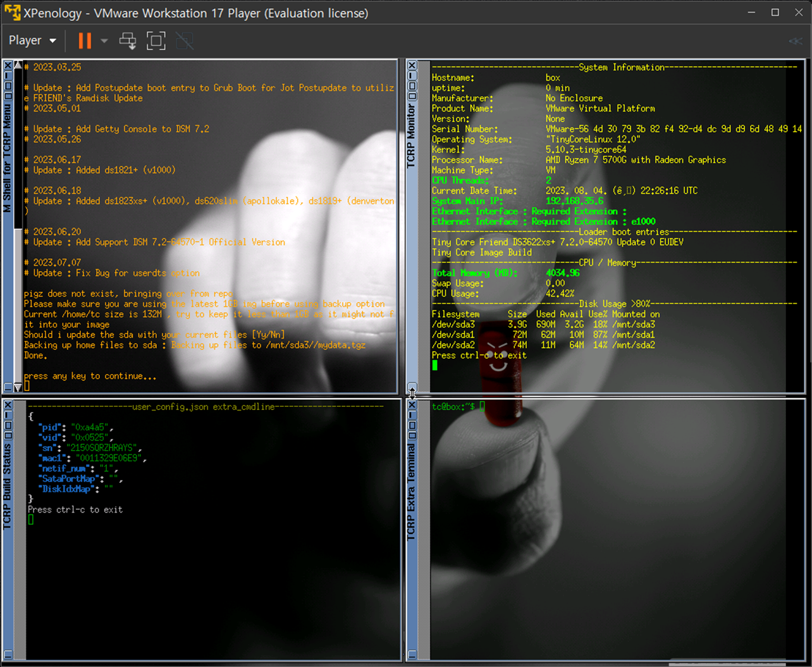Viewport: 812px width, 667px height.
Task: Open the Player dropdown menu
Action: click(x=32, y=41)
